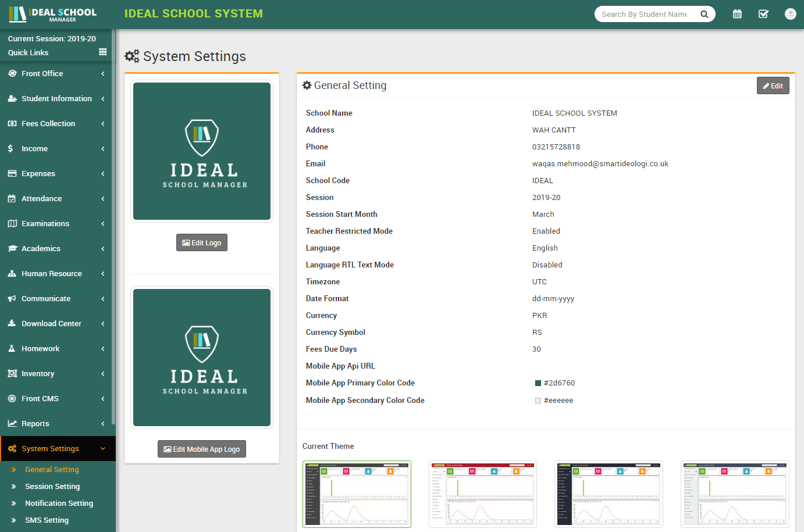Click the Student Information sidebar icon
Screen dimensions: 804x532
(x=12, y=98)
